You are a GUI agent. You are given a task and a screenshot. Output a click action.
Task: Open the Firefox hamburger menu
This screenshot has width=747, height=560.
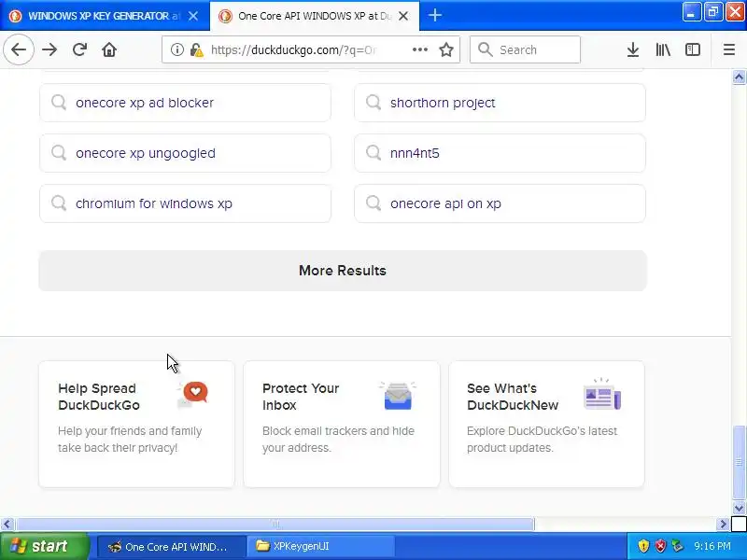click(x=729, y=49)
